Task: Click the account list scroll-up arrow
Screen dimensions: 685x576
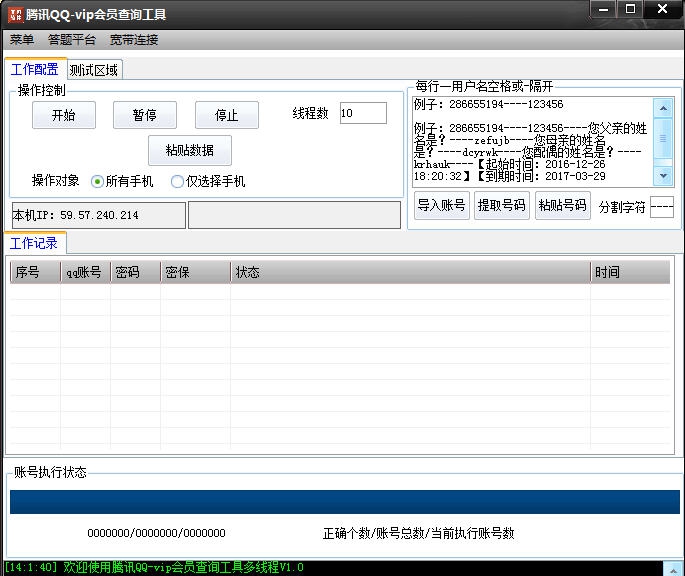Action: pyautogui.click(x=663, y=108)
